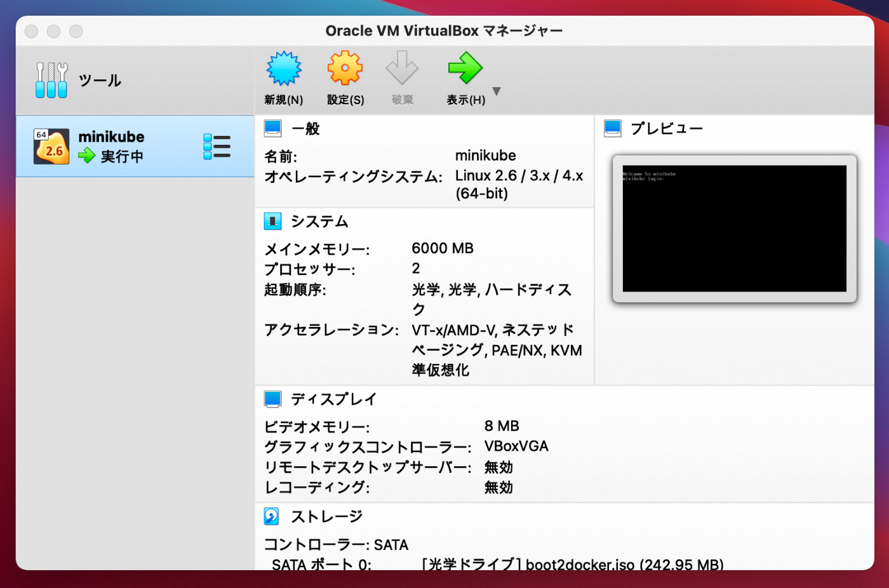Click the 新規(N) new VM starburst icon

tap(284, 69)
